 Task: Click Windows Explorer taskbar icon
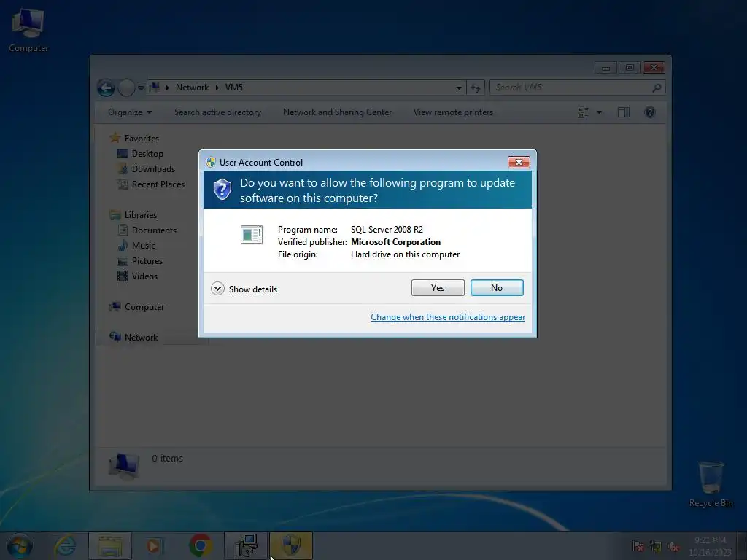(x=110, y=545)
